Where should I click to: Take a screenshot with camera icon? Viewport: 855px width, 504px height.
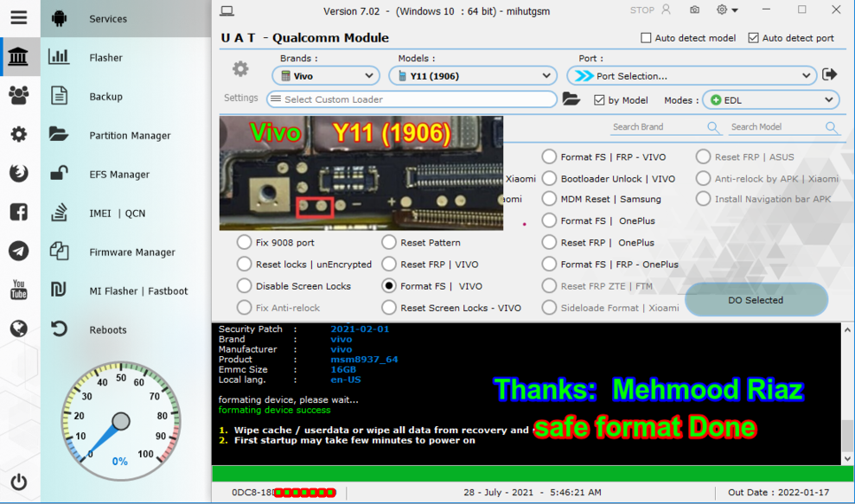(x=695, y=10)
